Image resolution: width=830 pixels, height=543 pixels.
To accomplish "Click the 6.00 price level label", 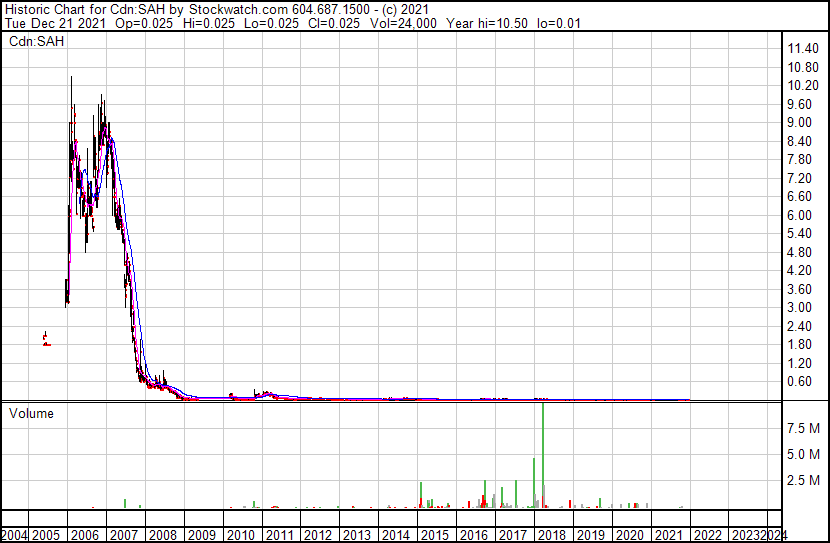I will [x=799, y=215].
